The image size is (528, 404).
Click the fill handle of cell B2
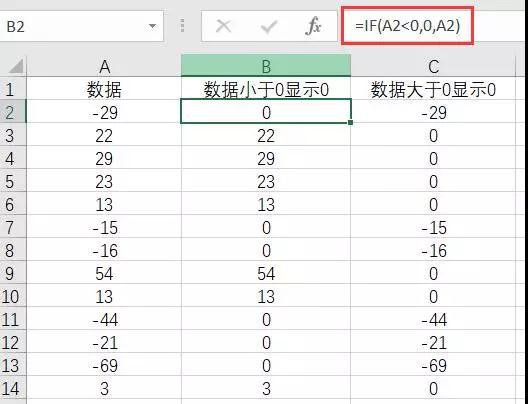(351, 123)
